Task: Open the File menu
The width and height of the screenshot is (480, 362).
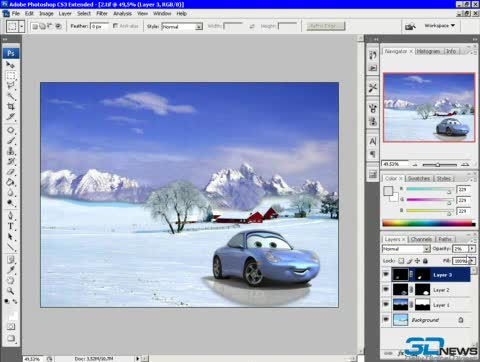Action: [x=16, y=14]
